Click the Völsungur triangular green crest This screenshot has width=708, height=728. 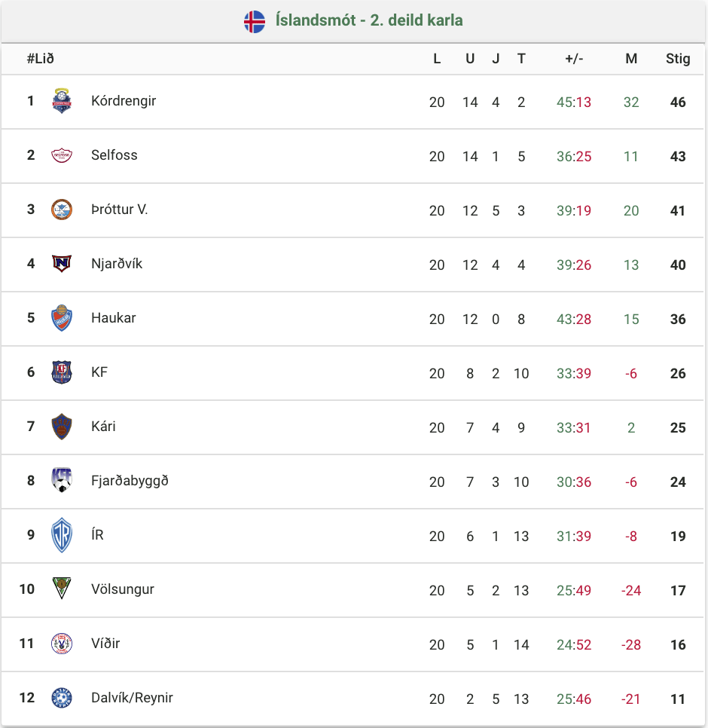62,589
